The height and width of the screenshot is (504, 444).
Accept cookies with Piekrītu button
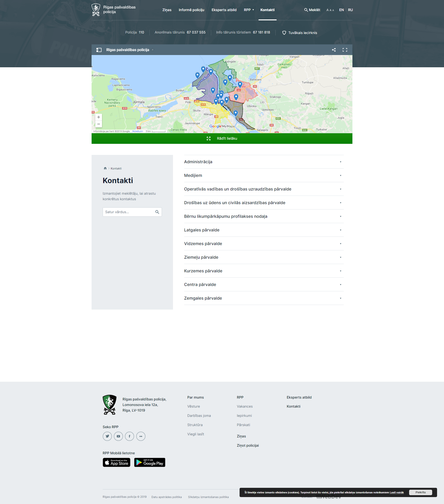pyautogui.click(x=420, y=492)
